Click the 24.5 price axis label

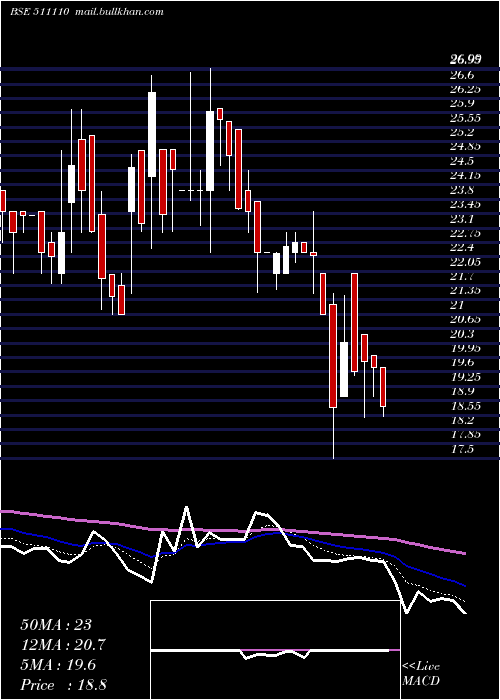462,161
